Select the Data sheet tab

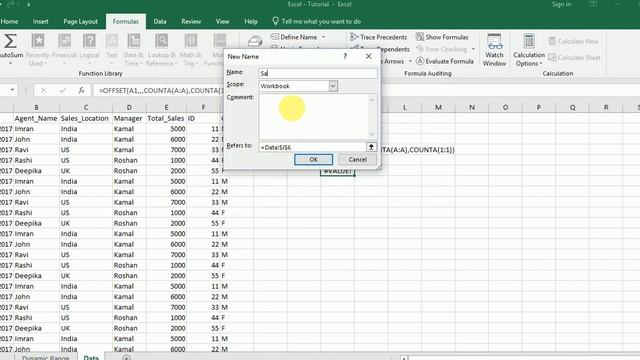(91, 358)
